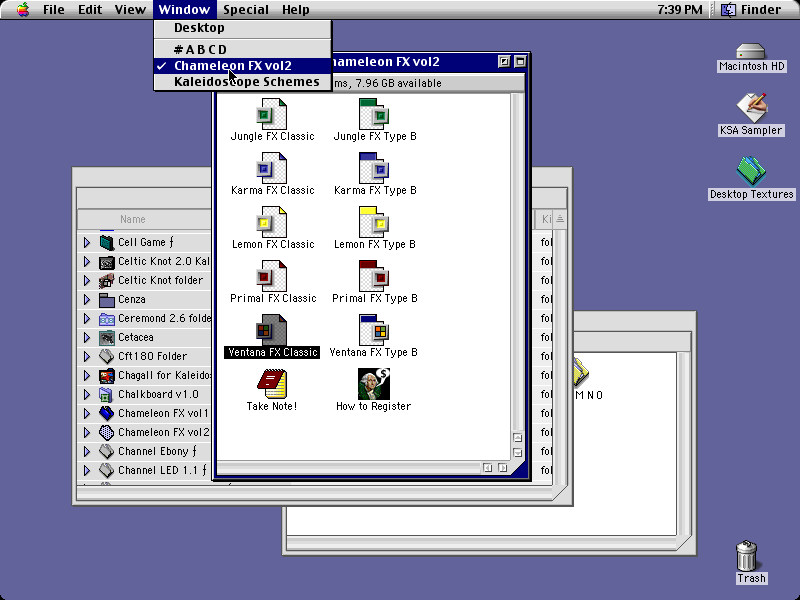Select Lemon FX Type B icon
Image resolution: width=800 pixels, height=600 pixels.
click(374, 222)
